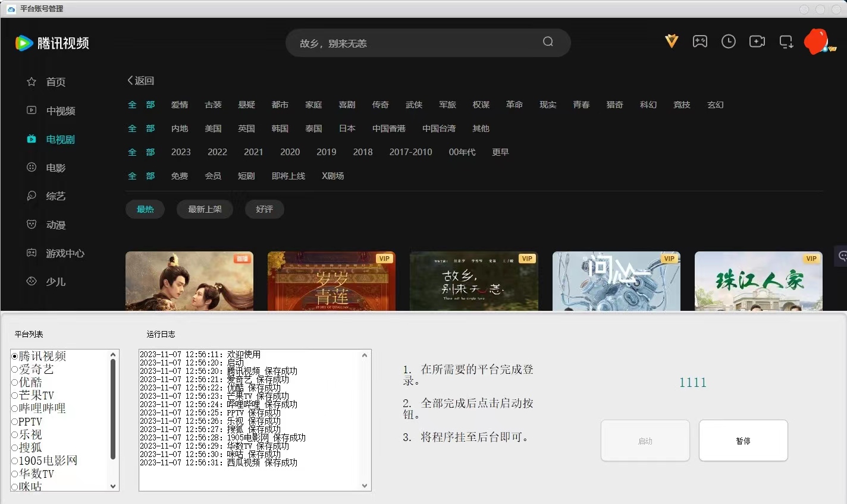Select PPTV platform radio button
Image resolution: width=847 pixels, height=504 pixels.
pyautogui.click(x=15, y=421)
